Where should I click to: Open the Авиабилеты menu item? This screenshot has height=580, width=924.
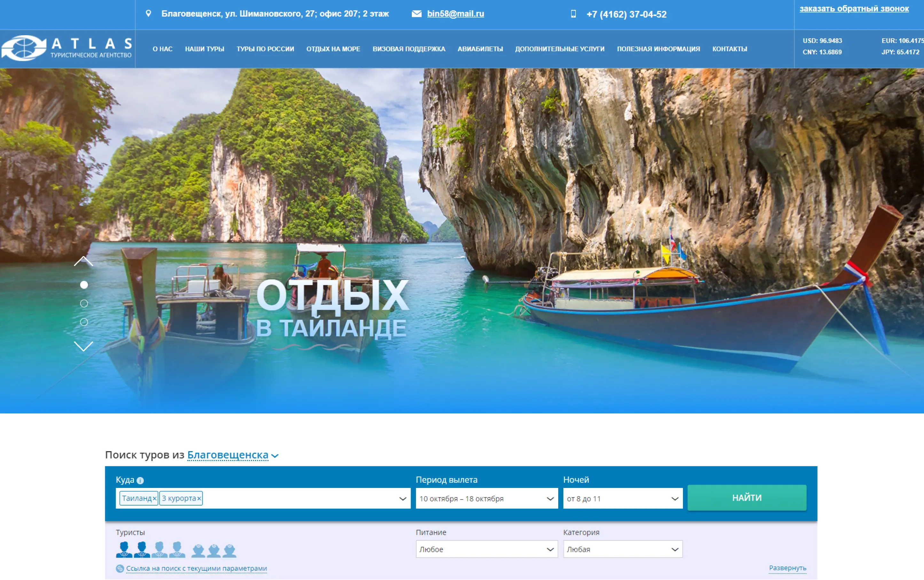click(x=480, y=49)
